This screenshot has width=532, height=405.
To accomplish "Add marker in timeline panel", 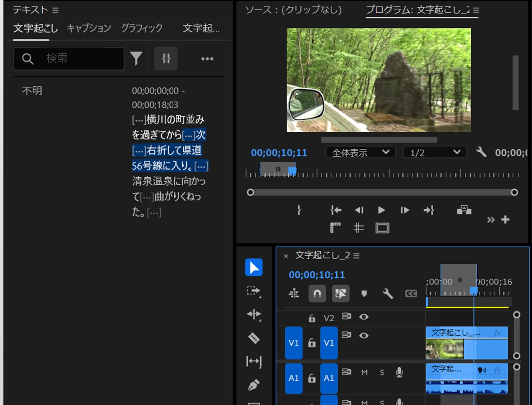I will pyautogui.click(x=364, y=293).
